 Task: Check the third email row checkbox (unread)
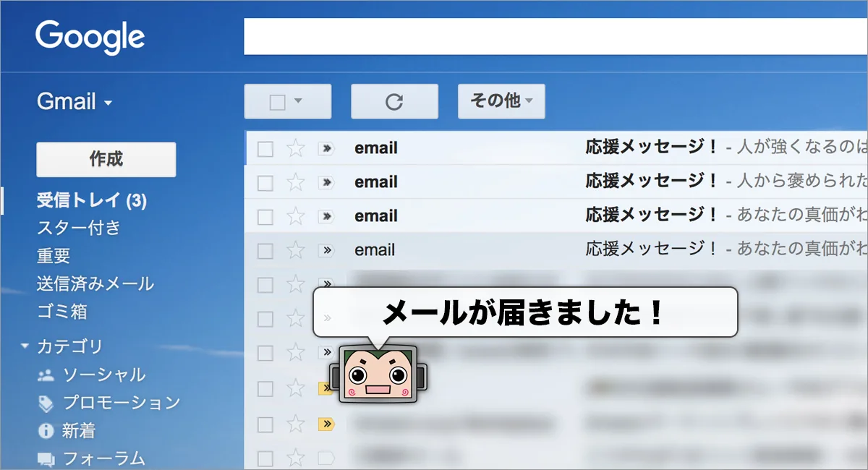(x=265, y=216)
